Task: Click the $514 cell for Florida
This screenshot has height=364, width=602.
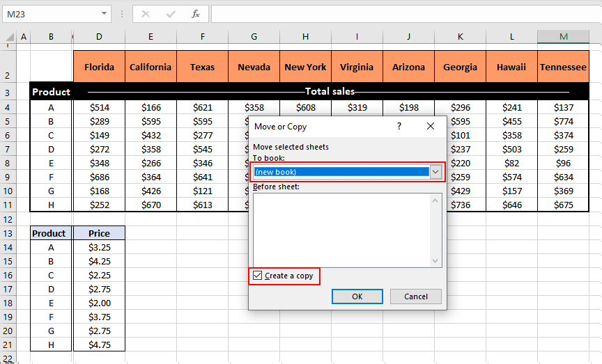Action: coord(99,108)
